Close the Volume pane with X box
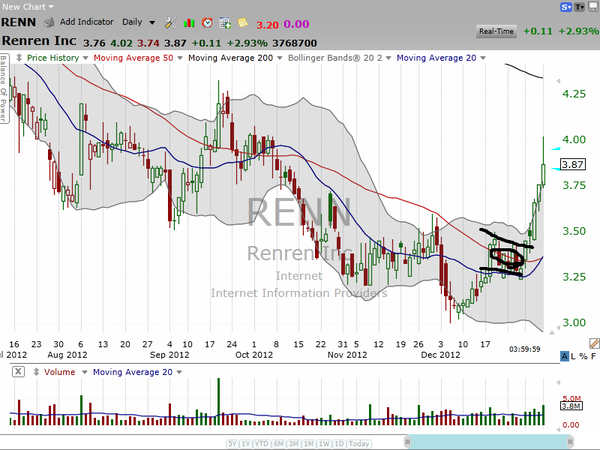 [x=18, y=372]
